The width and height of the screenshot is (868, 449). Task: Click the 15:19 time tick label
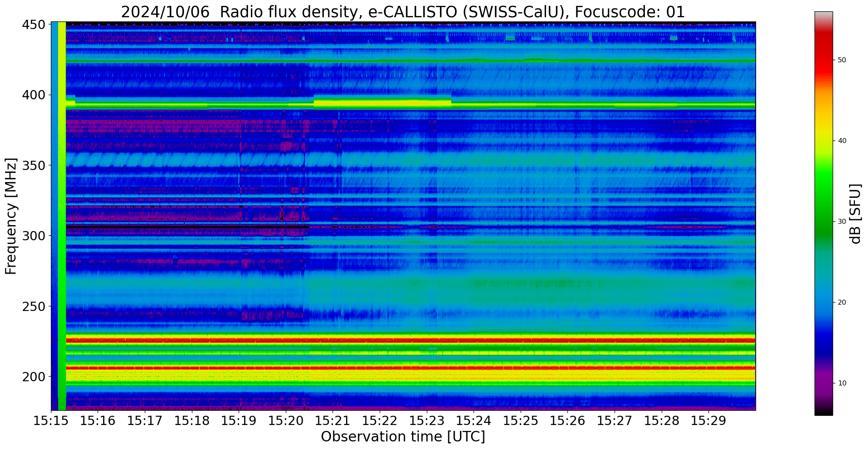click(239, 420)
